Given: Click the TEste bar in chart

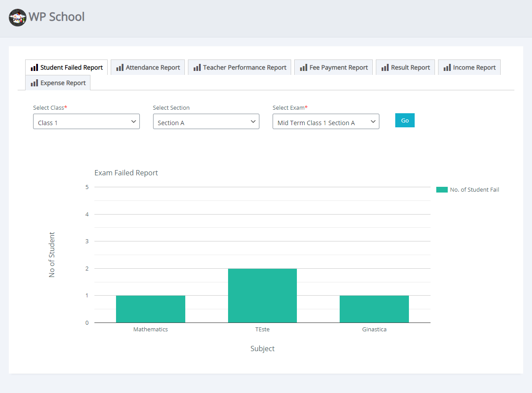Looking at the screenshot, I should pos(262,295).
